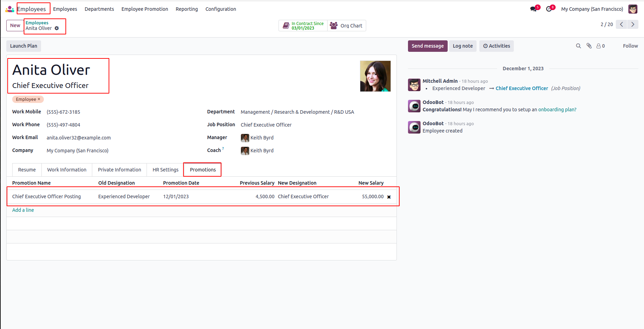The image size is (644, 329).
Task: Create a New employee record
Action: click(15, 25)
